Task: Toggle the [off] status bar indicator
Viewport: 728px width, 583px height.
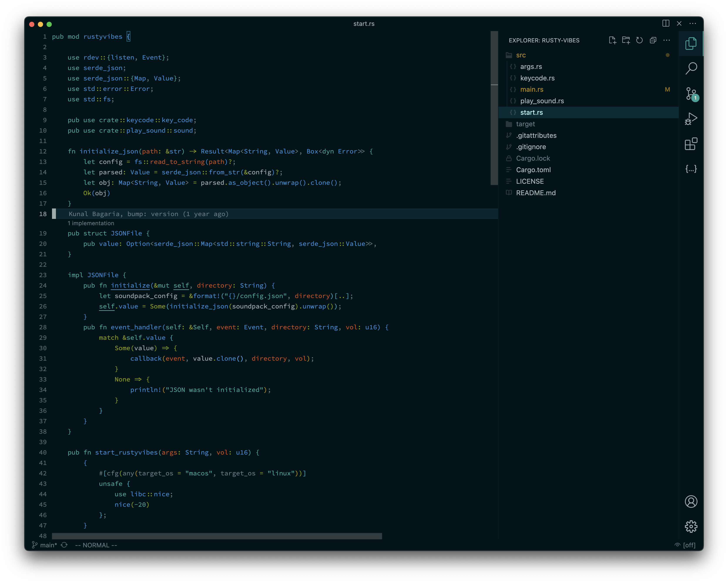Action: click(685, 545)
